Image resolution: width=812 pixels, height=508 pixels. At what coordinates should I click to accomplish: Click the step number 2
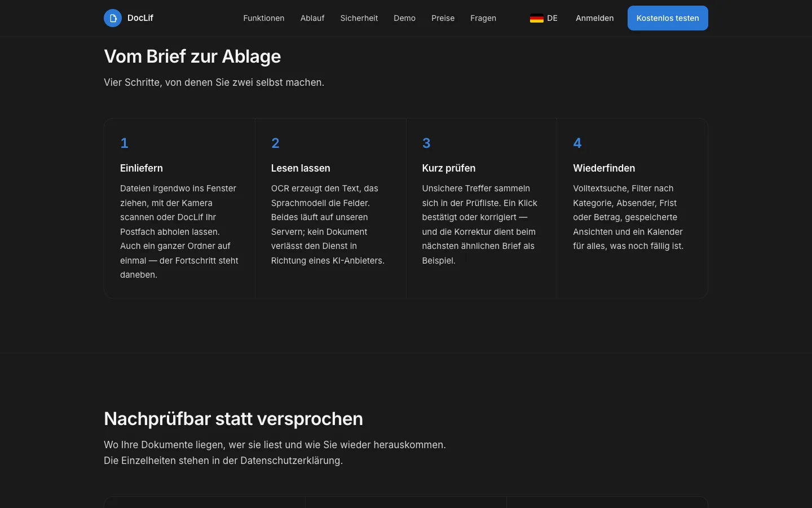(x=275, y=143)
